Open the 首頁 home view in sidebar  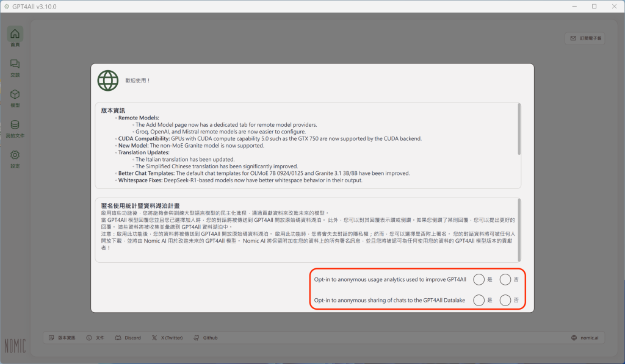point(15,37)
